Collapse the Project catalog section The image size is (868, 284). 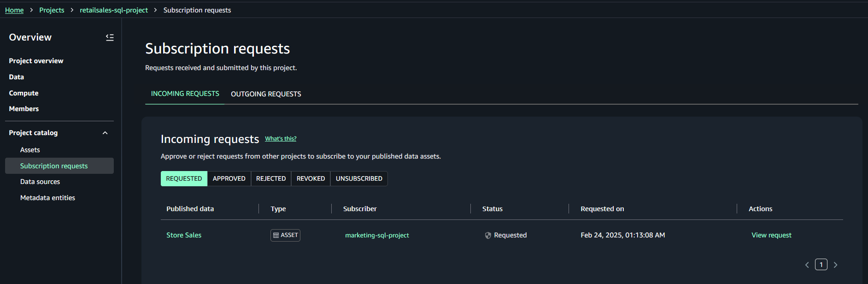click(105, 133)
